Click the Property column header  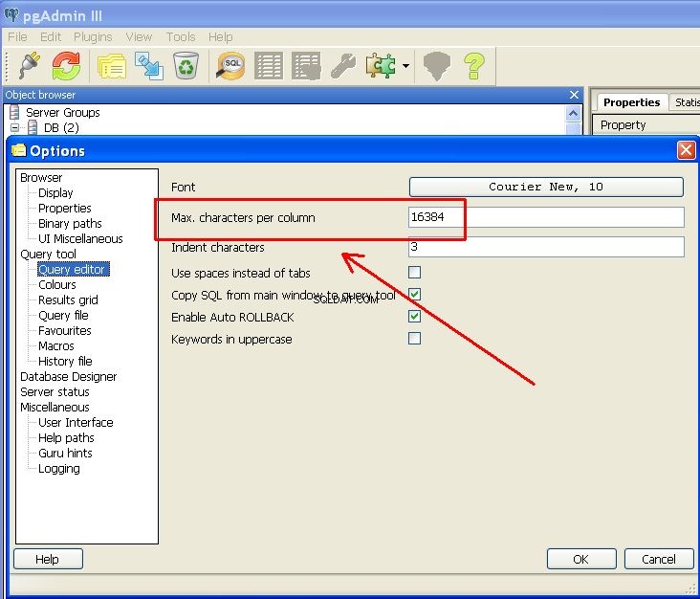pos(623,124)
